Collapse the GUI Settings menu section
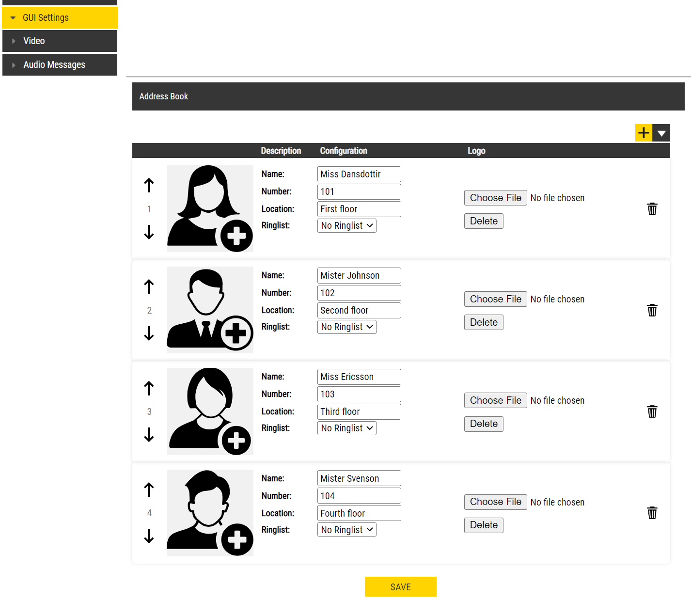Viewport: 691px width, 616px height. click(x=60, y=18)
